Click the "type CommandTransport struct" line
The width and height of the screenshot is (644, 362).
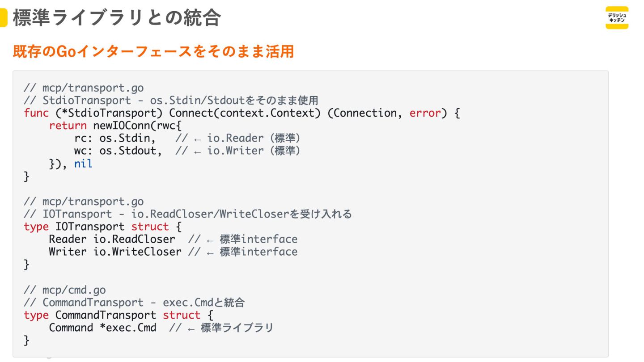[119, 315]
